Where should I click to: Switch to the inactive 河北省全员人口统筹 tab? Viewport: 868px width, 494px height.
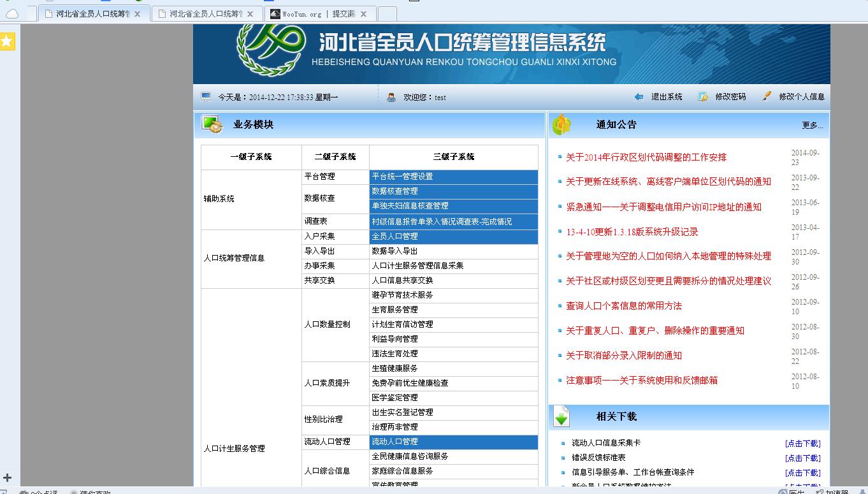206,13
